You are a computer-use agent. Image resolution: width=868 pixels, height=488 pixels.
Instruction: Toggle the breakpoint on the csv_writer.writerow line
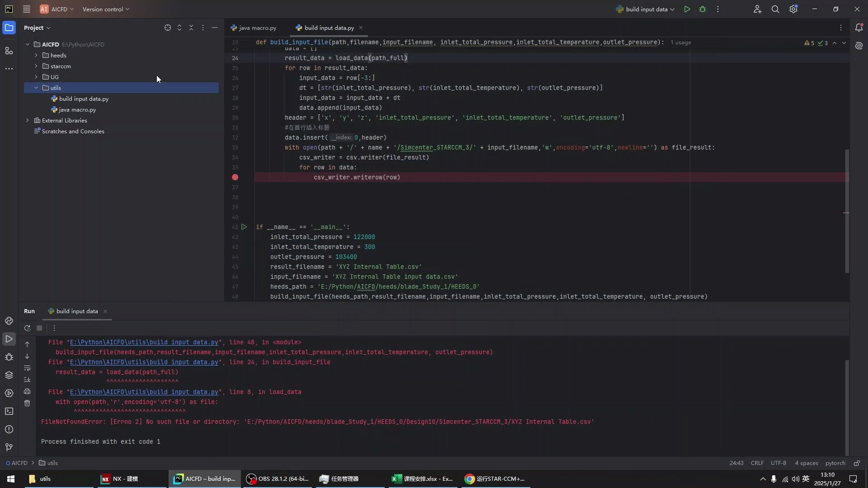(x=235, y=177)
